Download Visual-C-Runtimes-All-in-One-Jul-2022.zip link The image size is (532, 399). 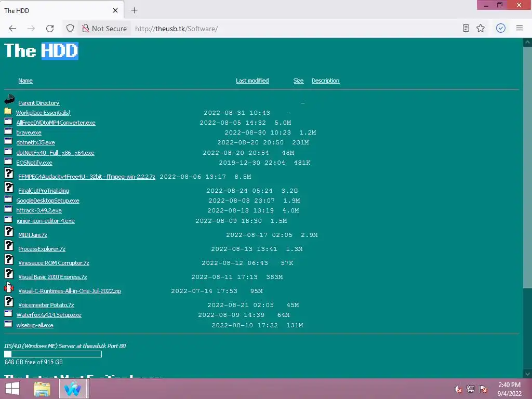click(x=70, y=291)
